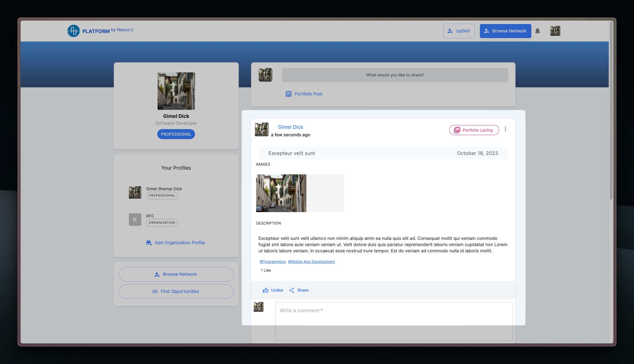Click the Add Organization Profile icon
This screenshot has height=364, width=634.
(x=149, y=243)
